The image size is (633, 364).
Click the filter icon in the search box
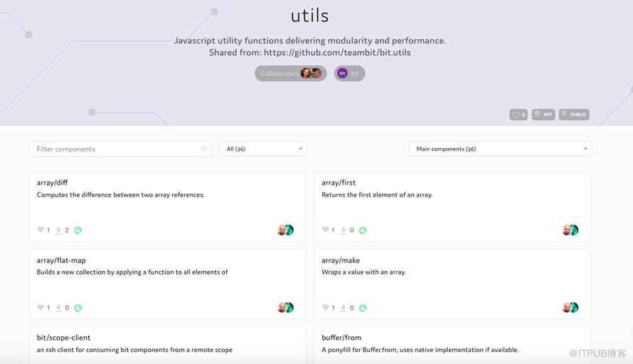[204, 149]
